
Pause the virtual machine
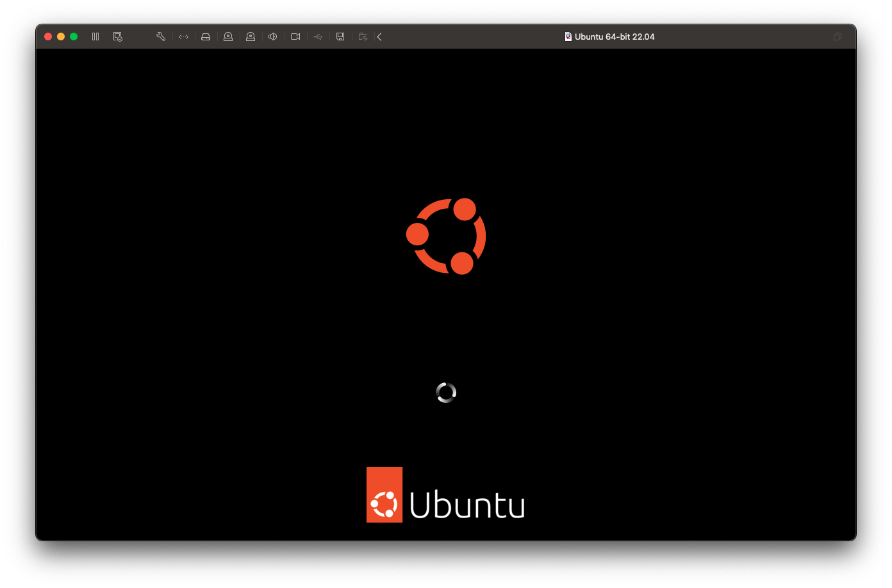pos(95,37)
